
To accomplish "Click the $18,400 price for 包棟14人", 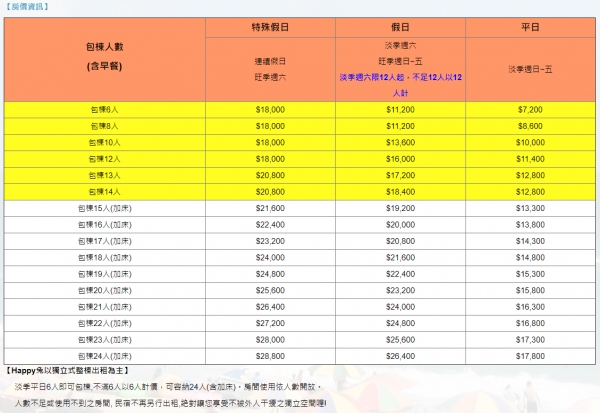I will pyautogui.click(x=400, y=191).
